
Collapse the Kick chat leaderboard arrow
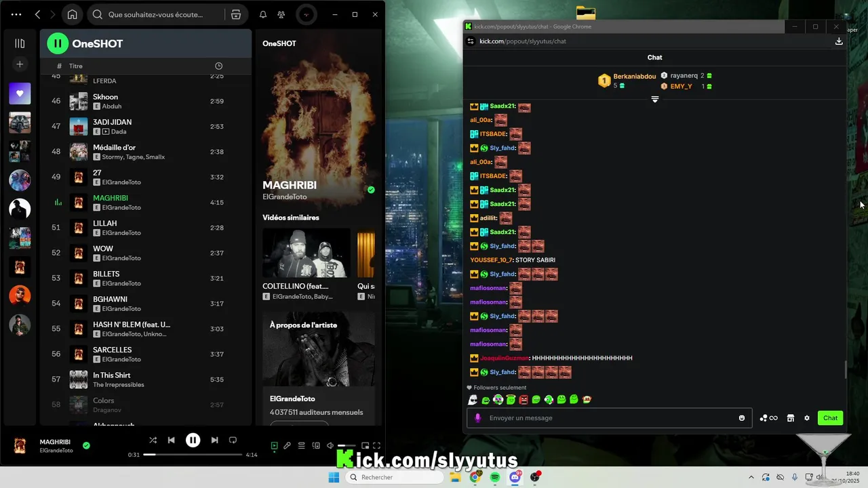pyautogui.click(x=655, y=100)
